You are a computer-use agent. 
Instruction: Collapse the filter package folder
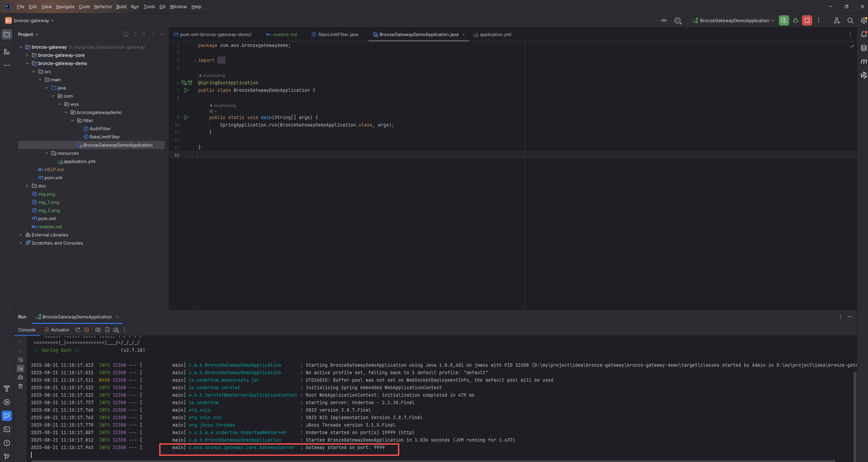click(72, 120)
